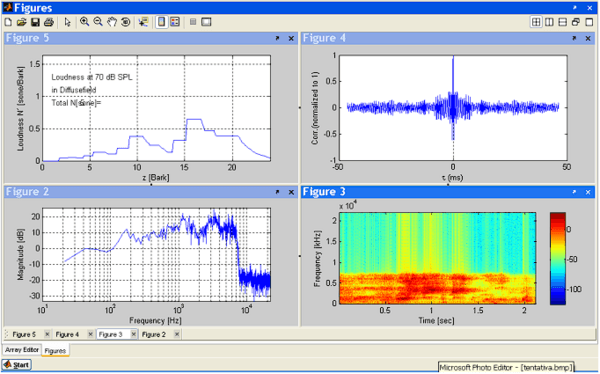
Task: Click the 'in Diffusefield' annotation text
Action: tap(74, 90)
